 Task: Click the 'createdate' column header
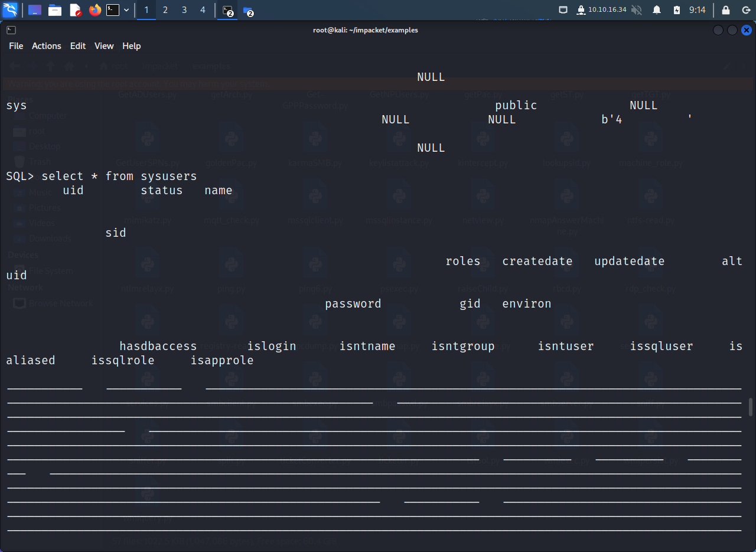[x=537, y=261]
